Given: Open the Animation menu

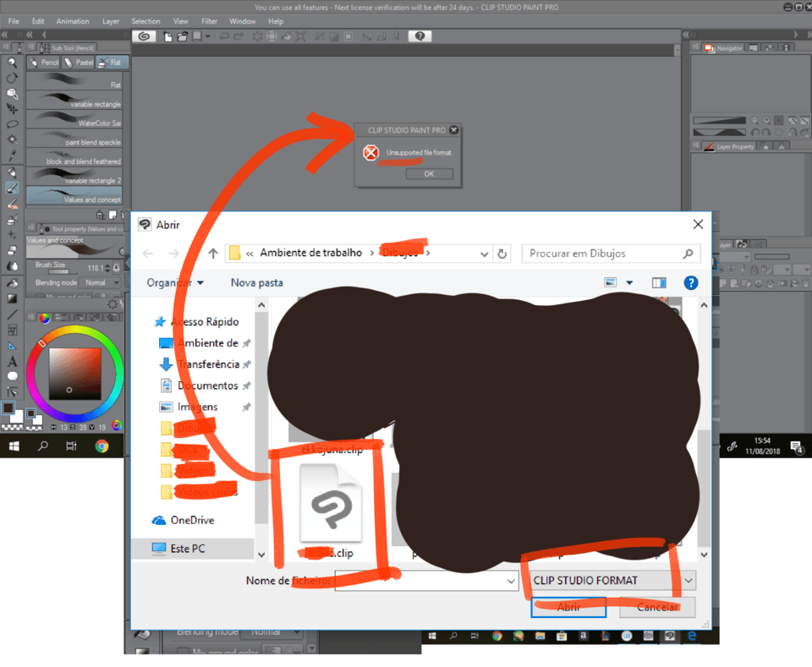Looking at the screenshot, I should coord(73,21).
